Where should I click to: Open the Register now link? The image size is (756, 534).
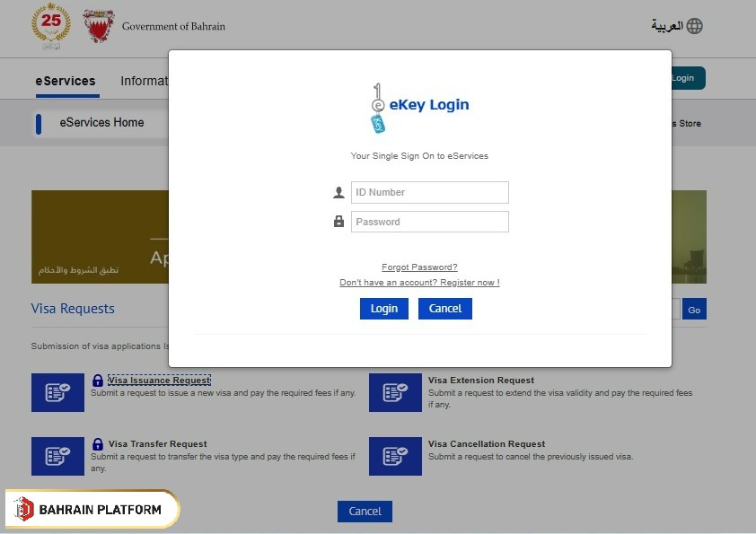[x=419, y=283]
